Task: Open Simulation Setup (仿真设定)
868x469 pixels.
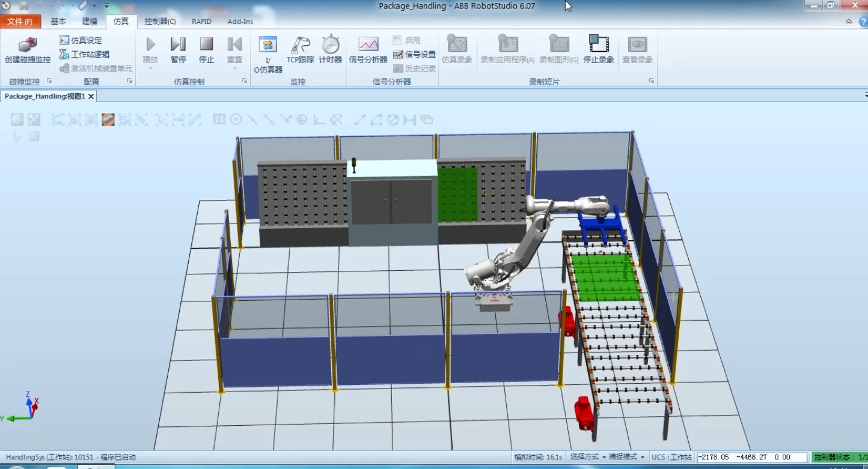Action: click(81, 40)
